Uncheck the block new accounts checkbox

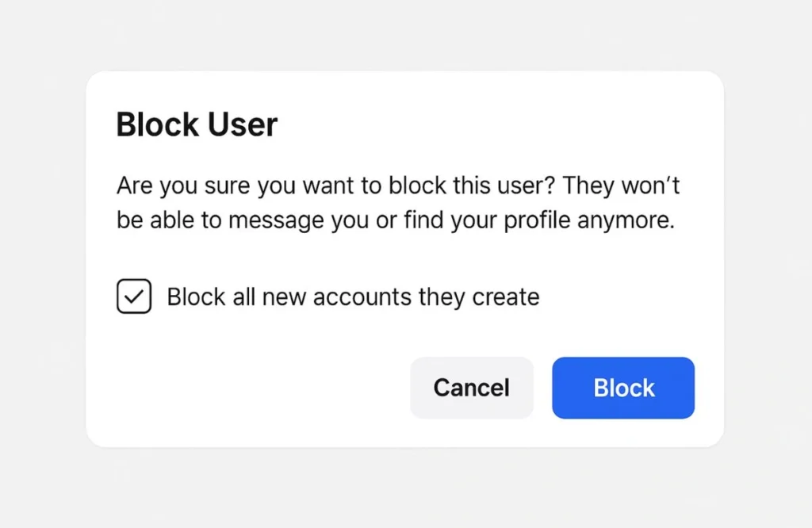[134, 297]
